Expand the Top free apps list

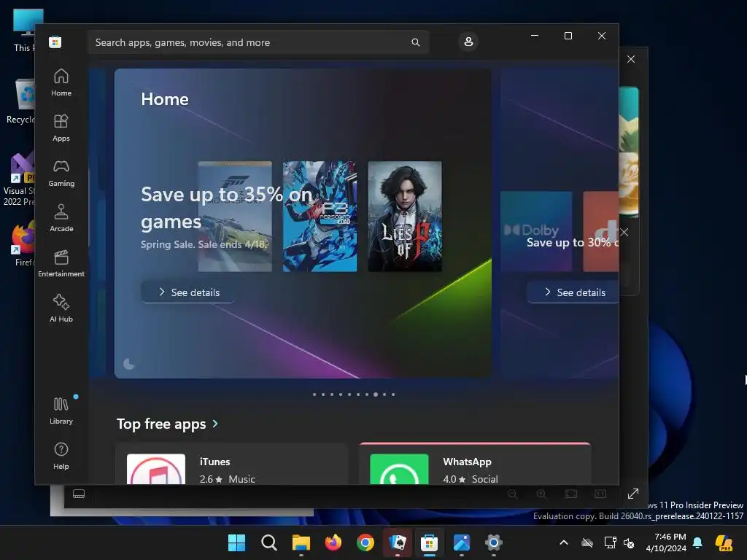[x=215, y=424]
